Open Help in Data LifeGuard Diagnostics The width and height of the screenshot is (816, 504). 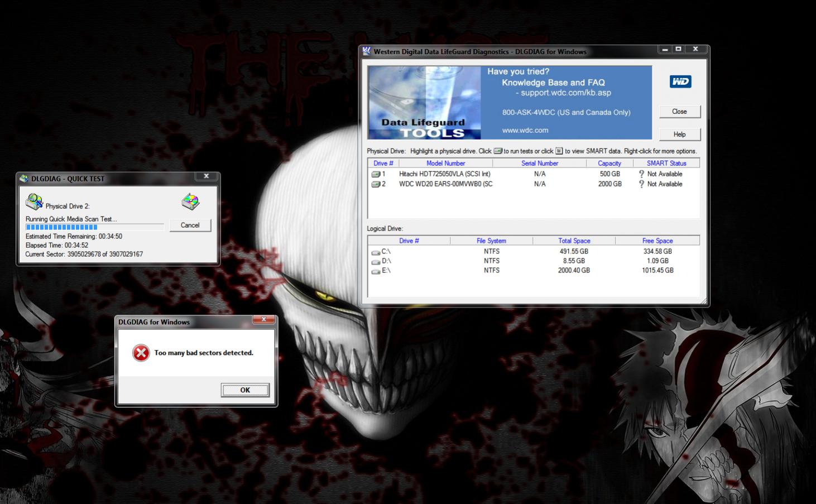[x=679, y=135]
